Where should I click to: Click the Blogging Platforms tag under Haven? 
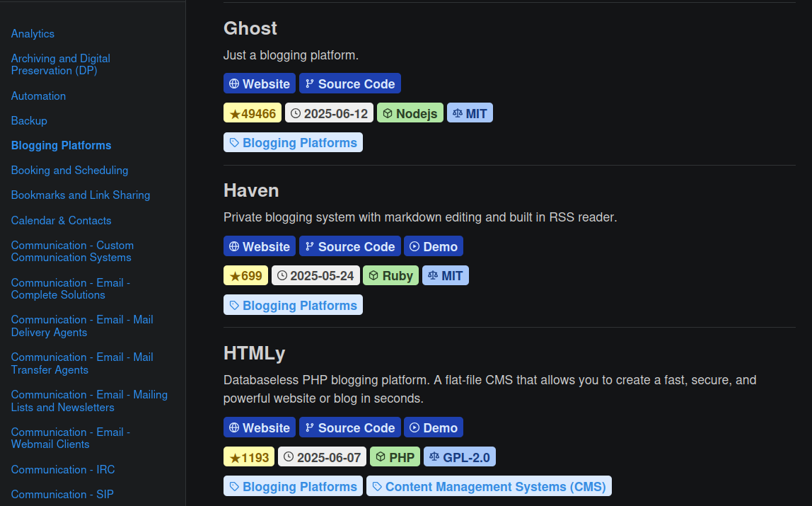tap(293, 305)
